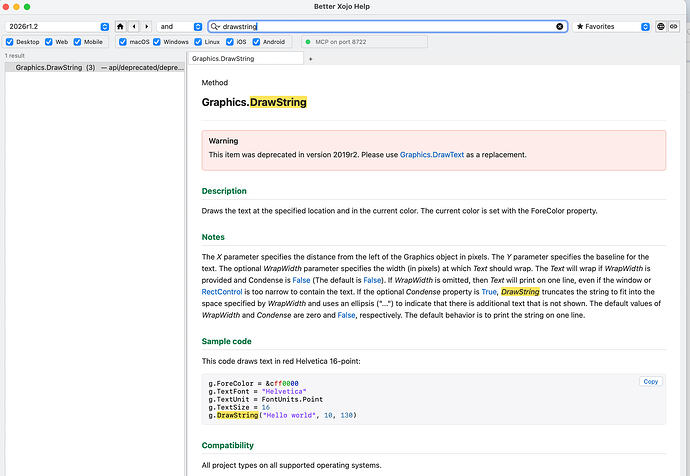Select the Graphics.DrawString tab
This screenshot has width=690, height=476.
click(x=246, y=59)
